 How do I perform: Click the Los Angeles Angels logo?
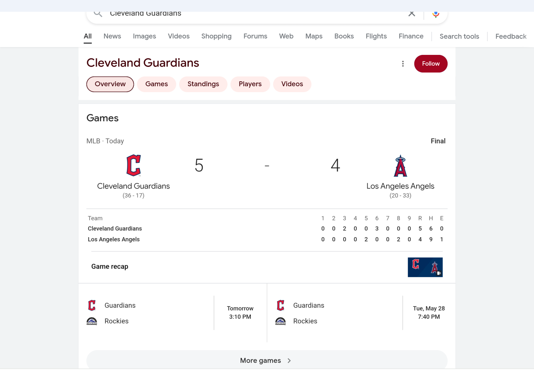point(400,166)
